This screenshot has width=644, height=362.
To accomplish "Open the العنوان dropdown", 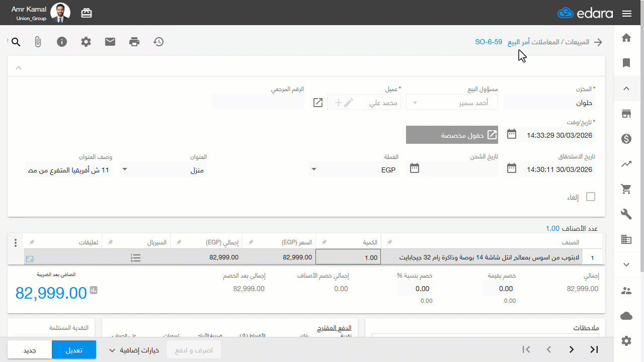I will [163, 169].
